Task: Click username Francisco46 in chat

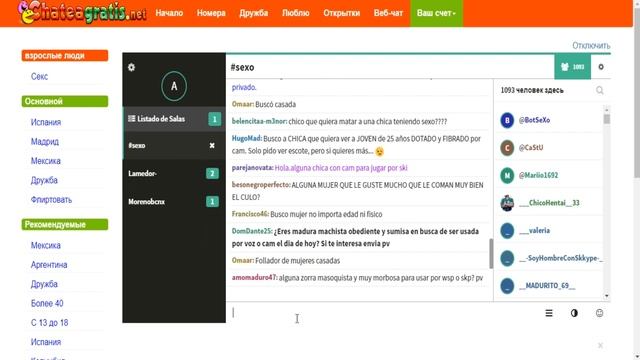Action: [250, 214]
